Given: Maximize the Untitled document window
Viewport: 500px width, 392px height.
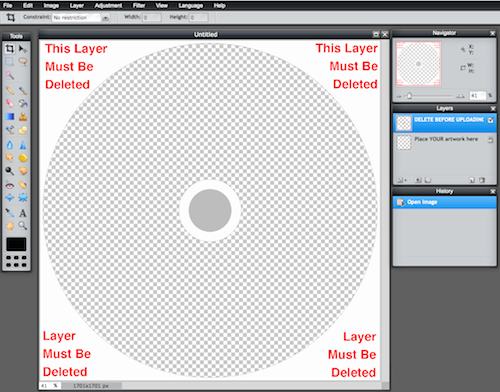Looking at the screenshot, I should 376,34.
